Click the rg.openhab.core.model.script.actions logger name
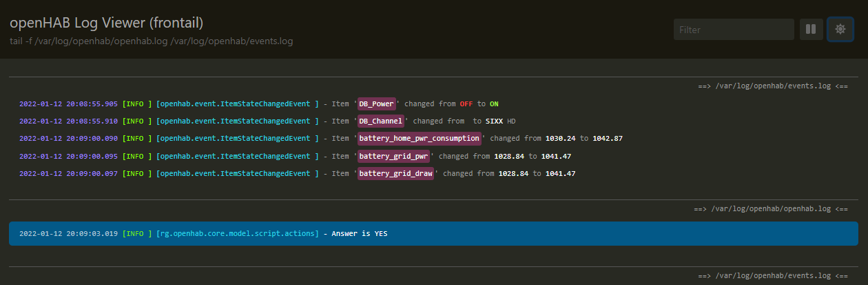This screenshot has height=285, width=868. (238, 234)
